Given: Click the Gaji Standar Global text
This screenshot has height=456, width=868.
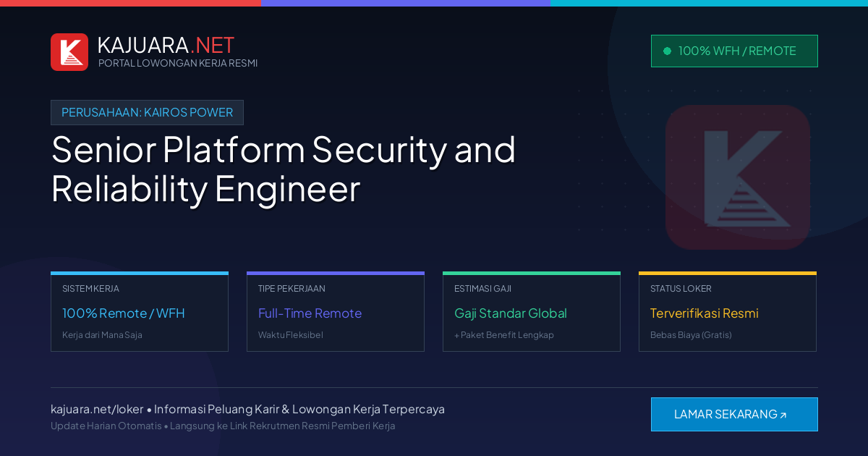Looking at the screenshot, I should (x=511, y=313).
